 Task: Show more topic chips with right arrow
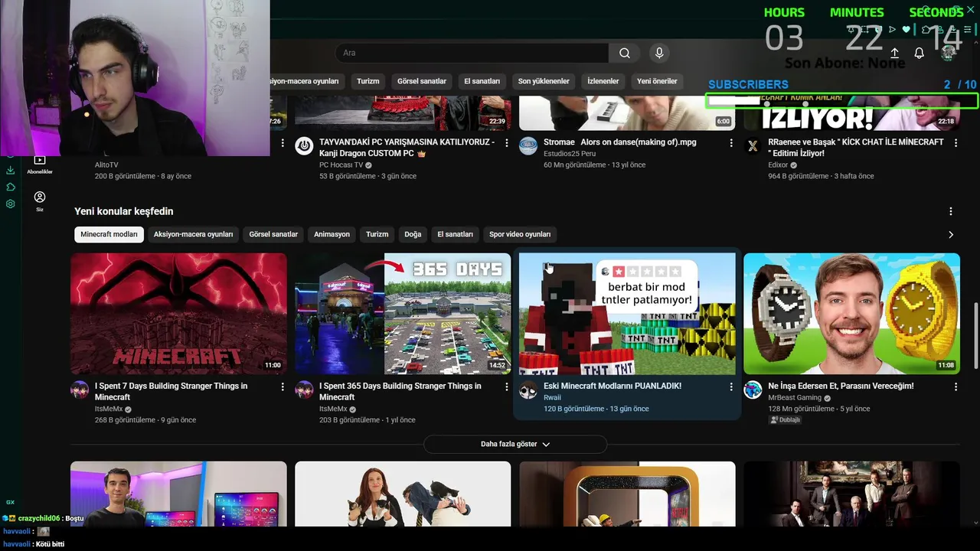pyautogui.click(x=951, y=234)
